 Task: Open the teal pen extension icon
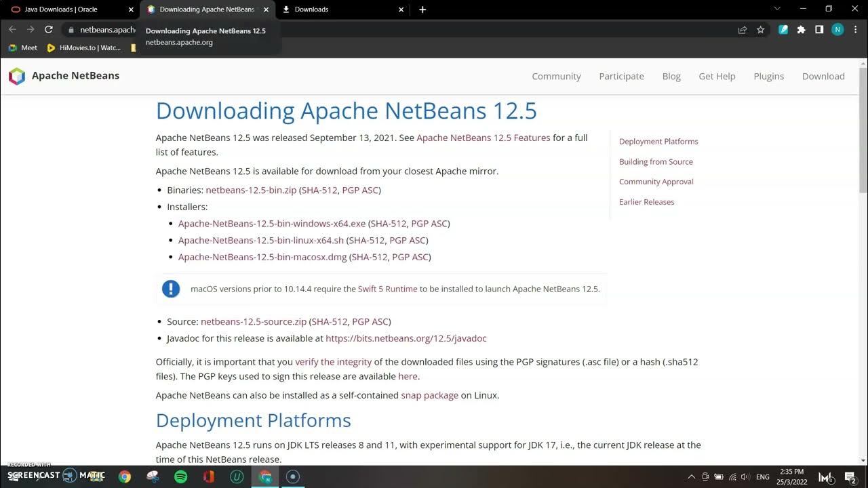point(783,30)
